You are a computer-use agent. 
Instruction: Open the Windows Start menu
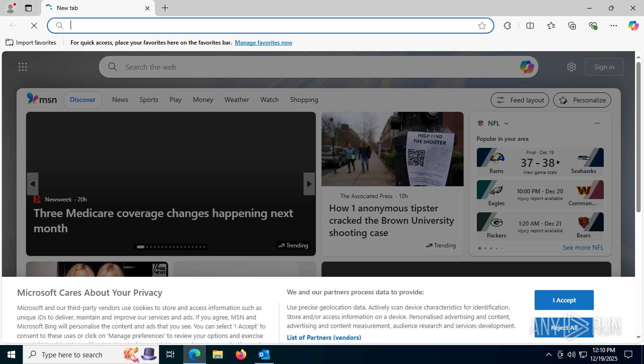click(x=11, y=355)
